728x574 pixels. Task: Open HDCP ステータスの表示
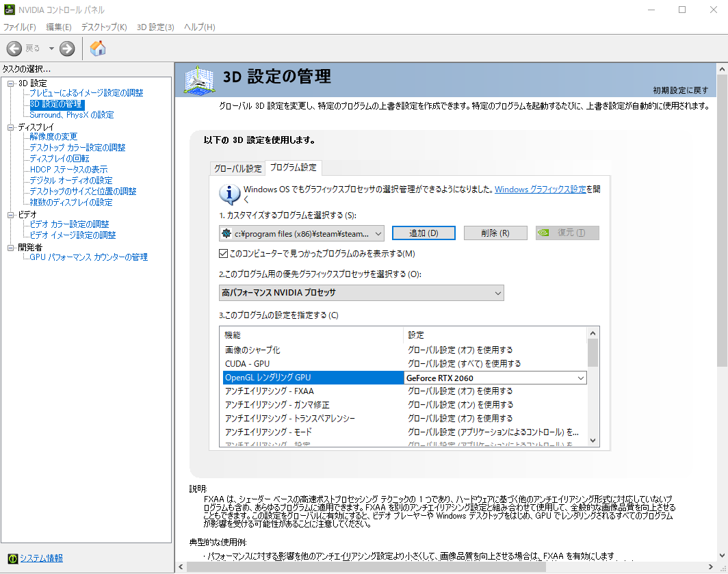[x=68, y=170]
